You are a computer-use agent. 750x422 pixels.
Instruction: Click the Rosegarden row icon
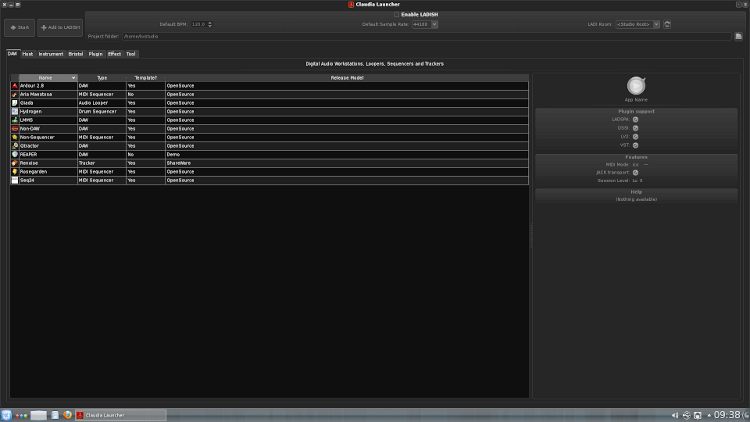(15, 172)
